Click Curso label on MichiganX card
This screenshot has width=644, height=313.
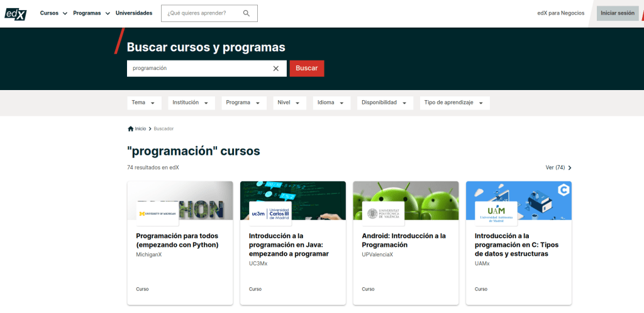pos(142,289)
